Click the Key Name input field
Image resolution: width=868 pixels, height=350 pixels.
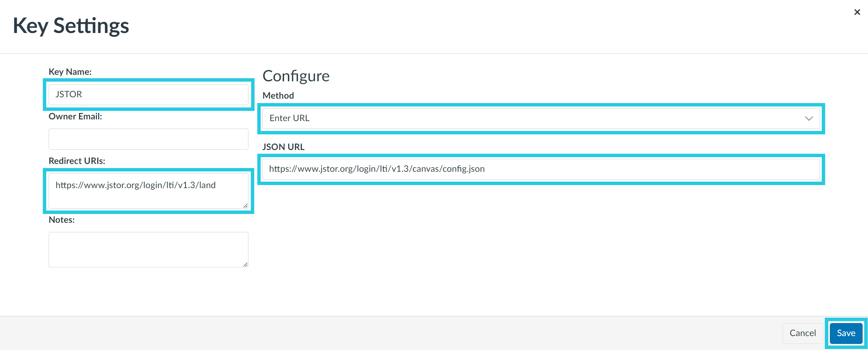coord(149,95)
